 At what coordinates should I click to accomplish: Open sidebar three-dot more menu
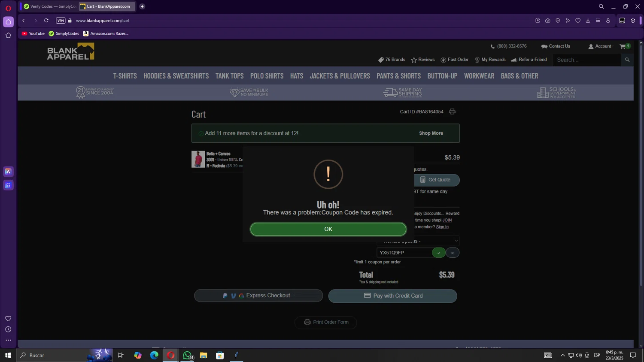(8, 340)
